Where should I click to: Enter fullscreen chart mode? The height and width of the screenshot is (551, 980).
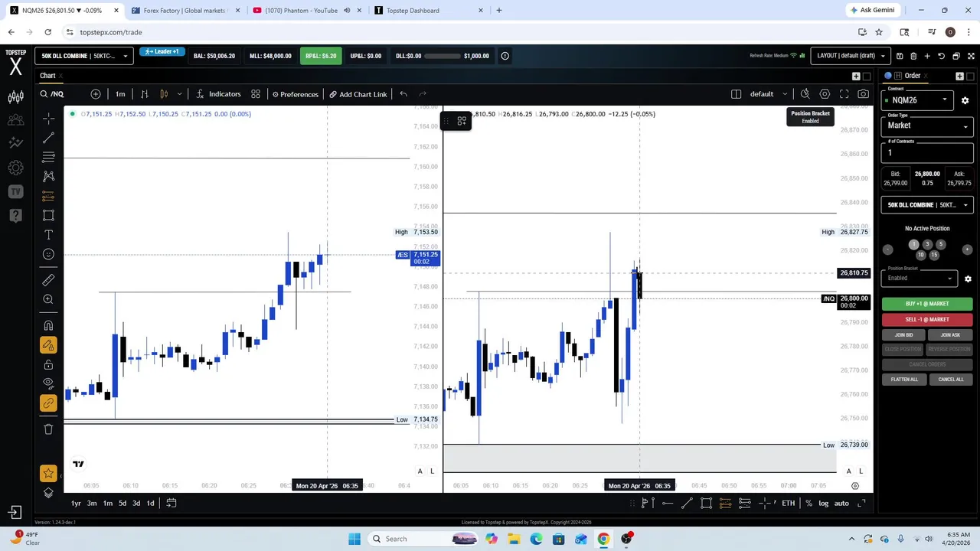click(844, 94)
